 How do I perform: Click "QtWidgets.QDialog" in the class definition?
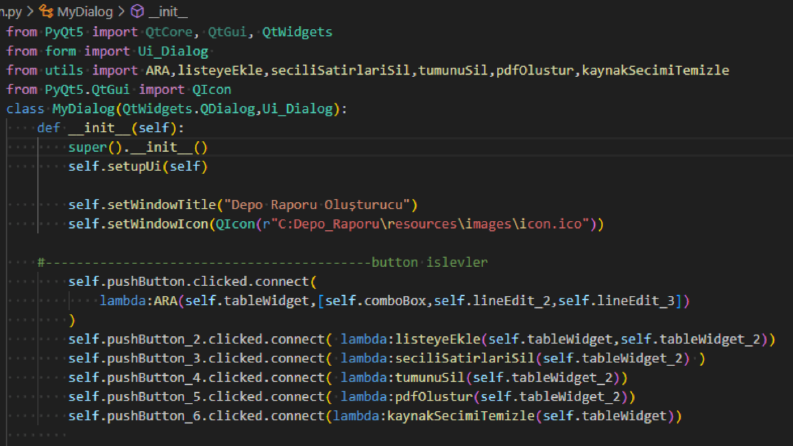pyautogui.click(x=189, y=109)
